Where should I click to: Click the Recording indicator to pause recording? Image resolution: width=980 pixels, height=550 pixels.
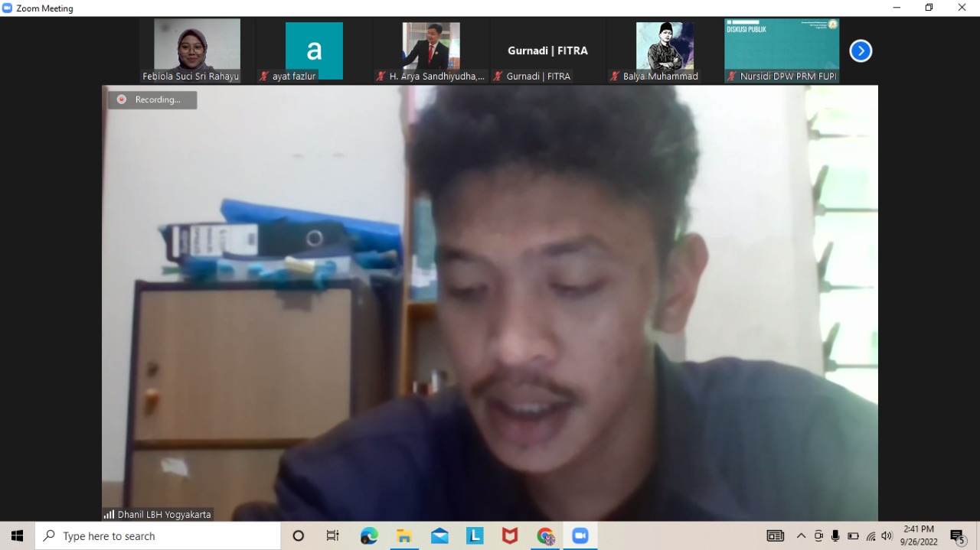tap(152, 99)
